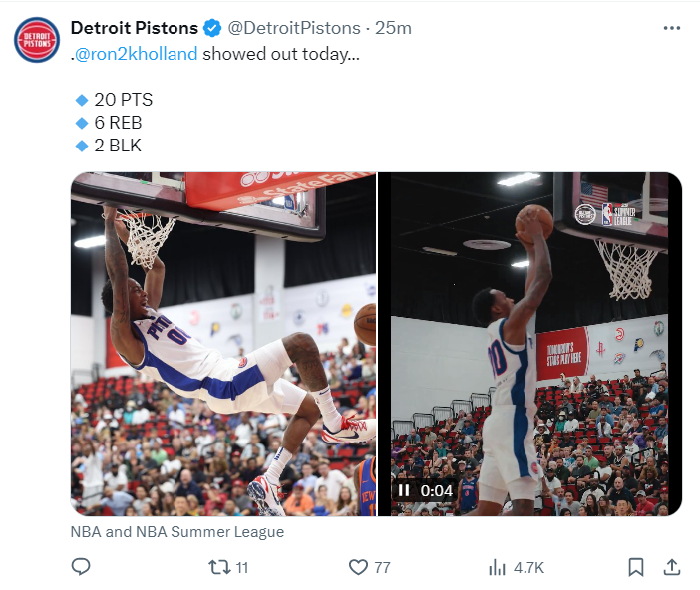Viewport: 700px width, 590px height.
Task: Click the Detroit Pistons display name
Action: (x=134, y=28)
